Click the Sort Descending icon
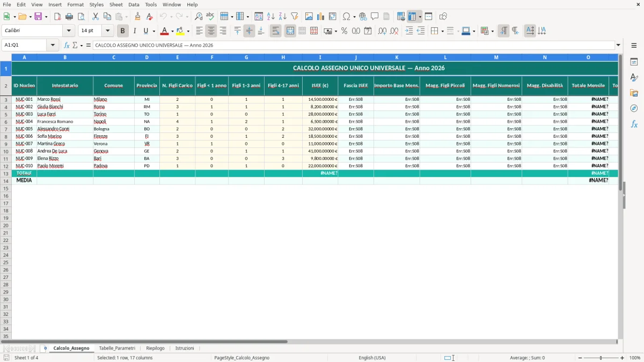This screenshot has width=644, height=362. 283,17
